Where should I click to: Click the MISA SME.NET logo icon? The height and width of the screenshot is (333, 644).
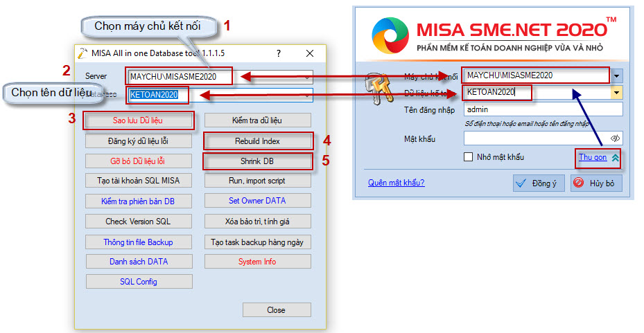[390, 35]
